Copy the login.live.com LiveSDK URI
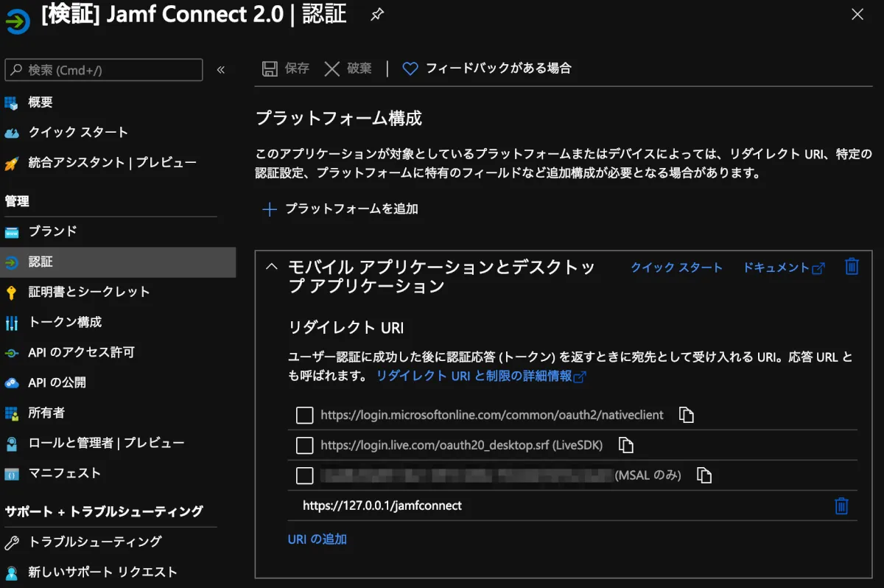Image resolution: width=884 pixels, height=588 pixels. pyautogui.click(x=625, y=445)
